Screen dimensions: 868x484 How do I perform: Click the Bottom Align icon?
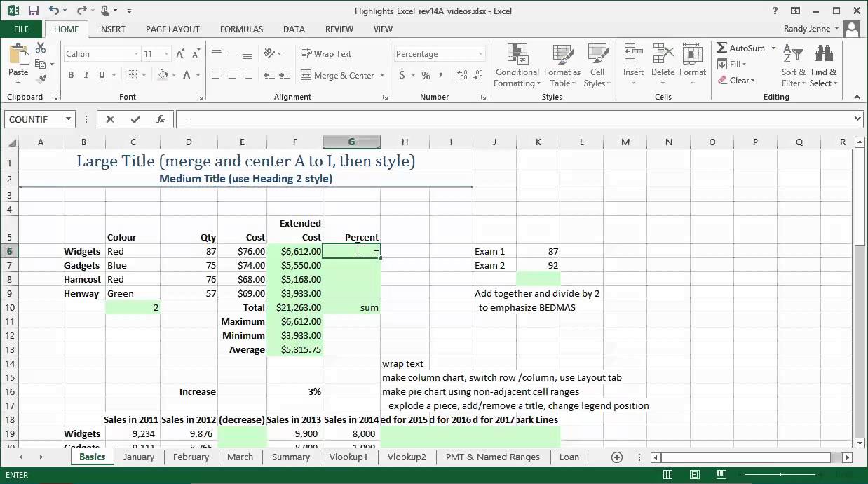click(249, 53)
